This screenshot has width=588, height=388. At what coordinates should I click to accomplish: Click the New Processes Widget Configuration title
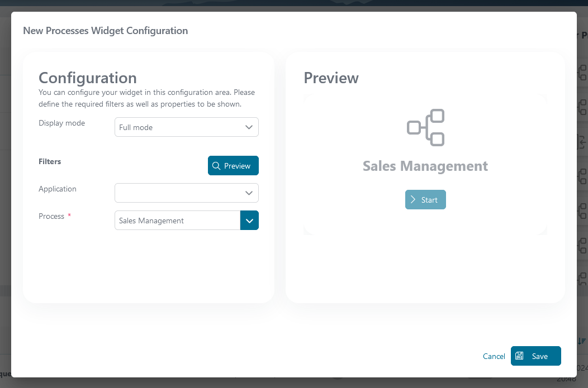106,31
